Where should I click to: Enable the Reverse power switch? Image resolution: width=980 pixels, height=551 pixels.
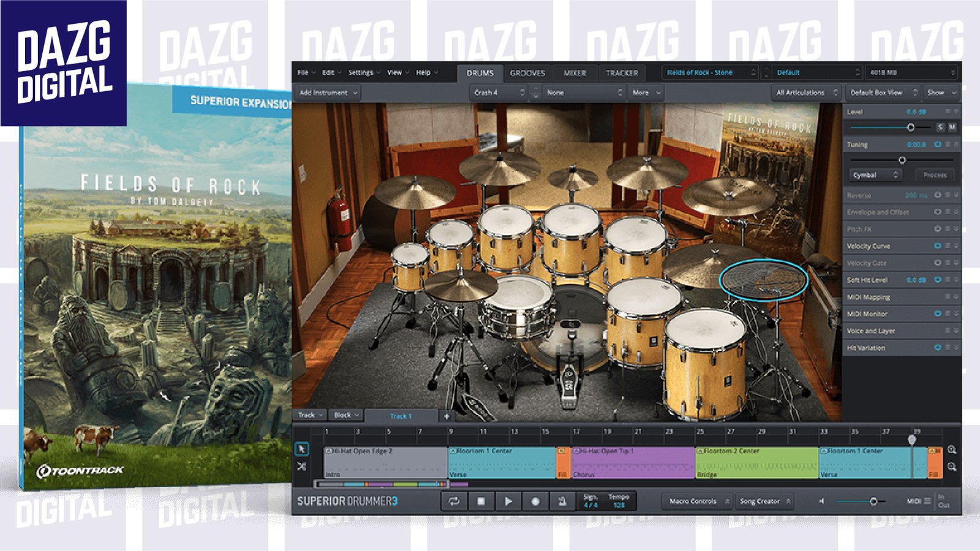point(938,195)
